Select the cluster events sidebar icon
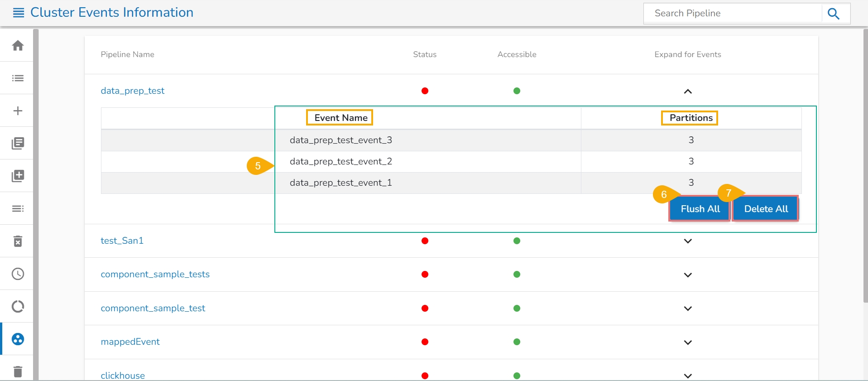The height and width of the screenshot is (381, 868). 18,339
